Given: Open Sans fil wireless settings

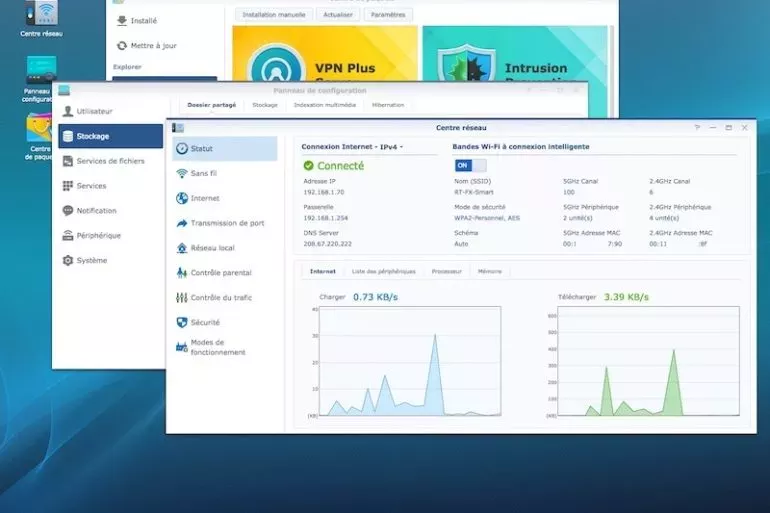Looking at the screenshot, I should [225, 173].
